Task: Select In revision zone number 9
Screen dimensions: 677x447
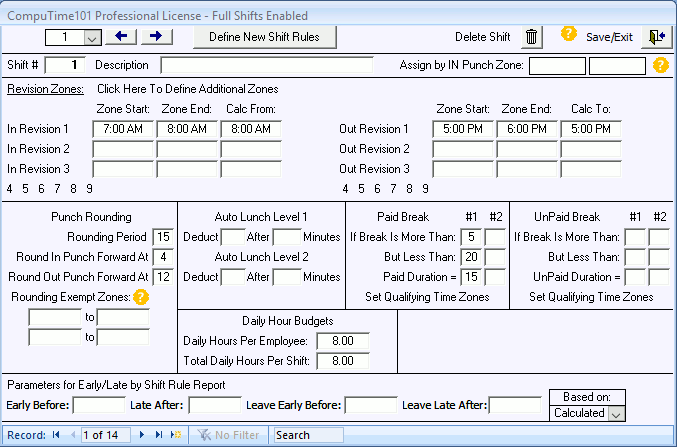Action: click(x=89, y=189)
